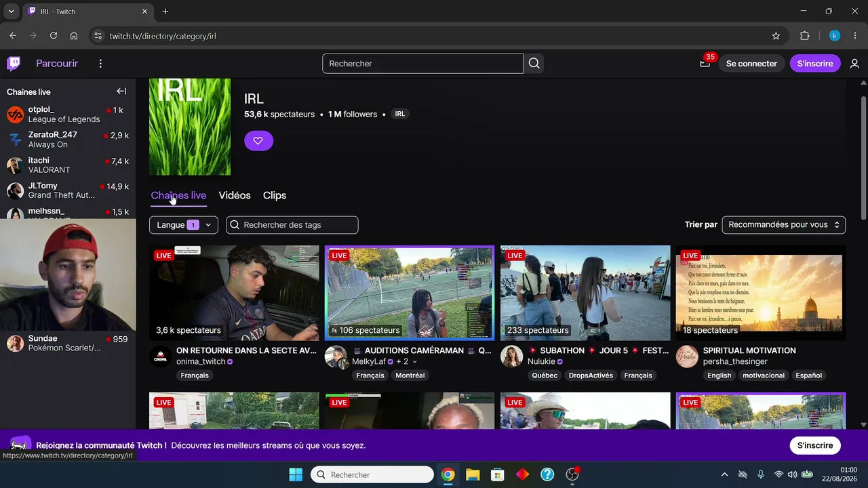Click the motivacional tag
Viewport: 868px width, 488px height.
click(764, 375)
